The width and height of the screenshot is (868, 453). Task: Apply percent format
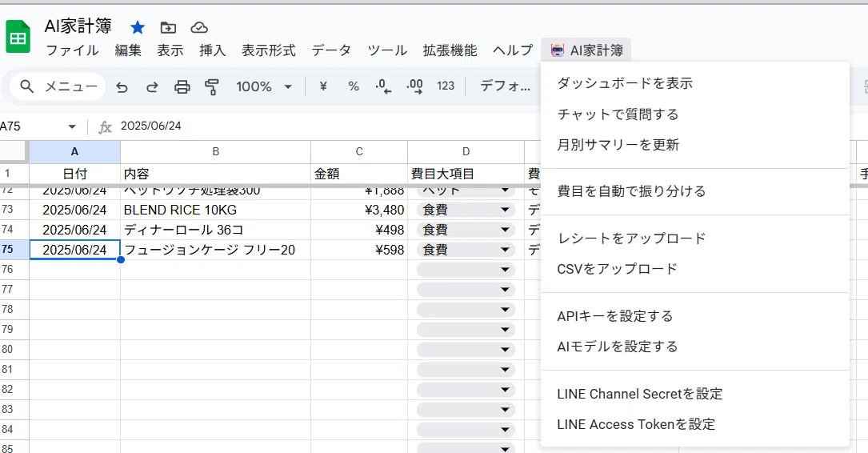tap(353, 86)
